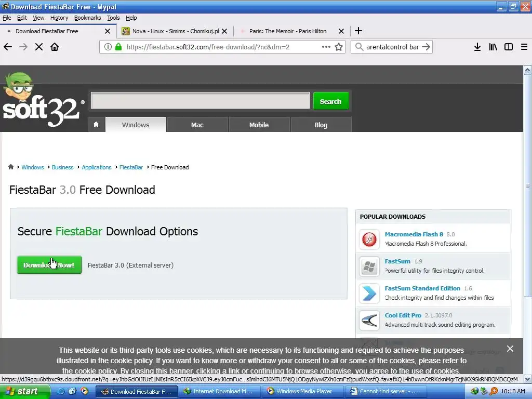Open the FastSum download link
Image resolution: width=532 pixels, height=399 pixels.
tap(397, 261)
